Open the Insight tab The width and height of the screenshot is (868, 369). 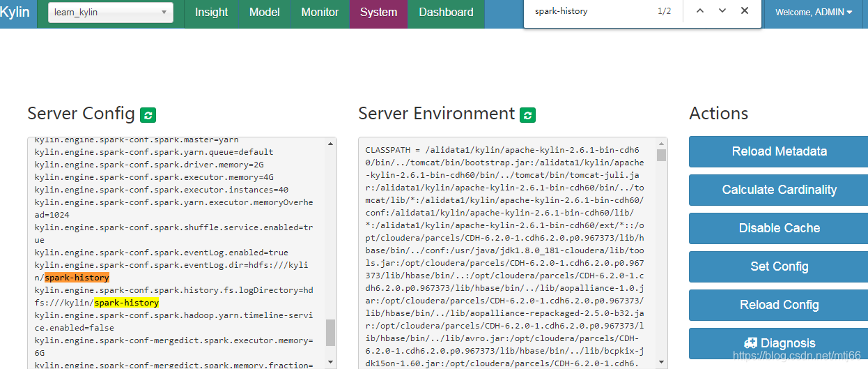pos(211,12)
